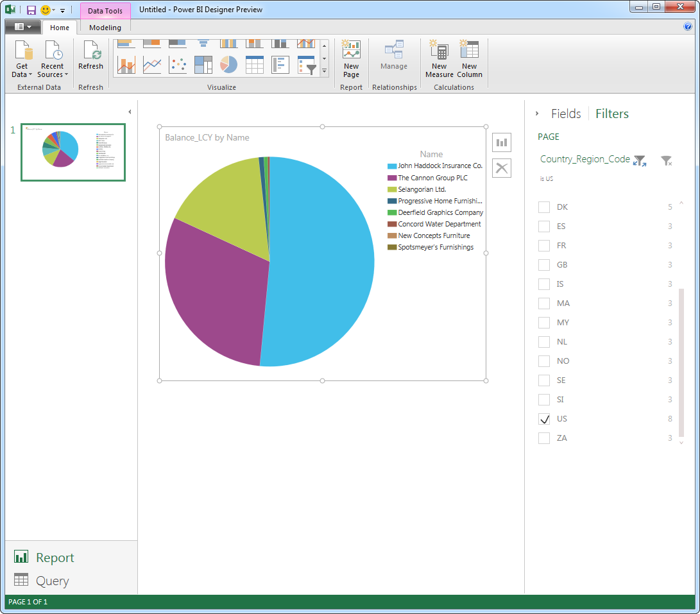Delete the visual with the X button
The width and height of the screenshot is (700, 614).
point(502,168)
